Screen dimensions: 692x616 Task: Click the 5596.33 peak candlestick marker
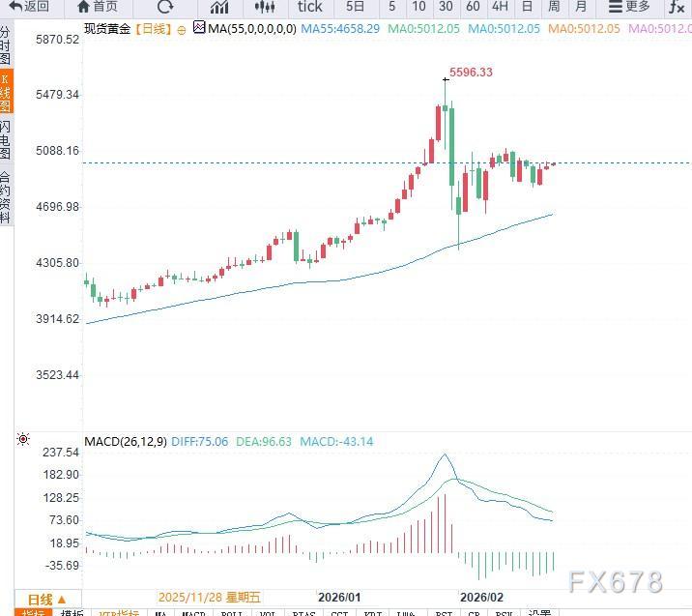coord(446,78)
